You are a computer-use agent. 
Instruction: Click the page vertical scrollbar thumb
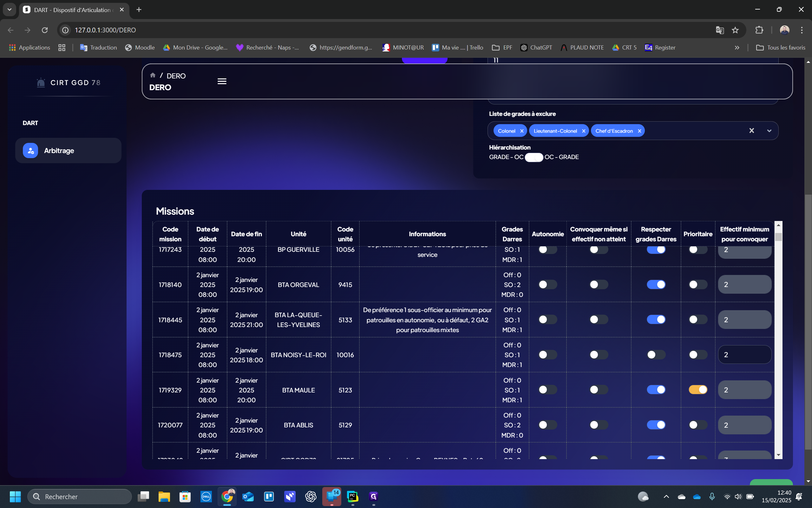[x=808, y=322]
